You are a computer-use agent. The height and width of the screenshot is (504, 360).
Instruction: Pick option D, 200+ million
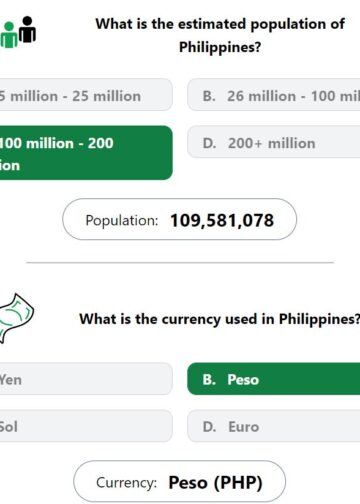pos(274,142)
